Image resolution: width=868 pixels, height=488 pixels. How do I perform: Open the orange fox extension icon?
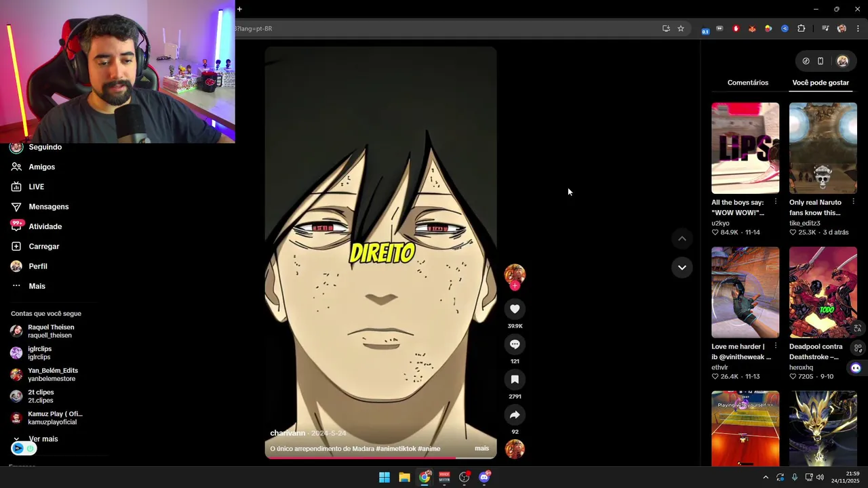click(x=752, y=28)
